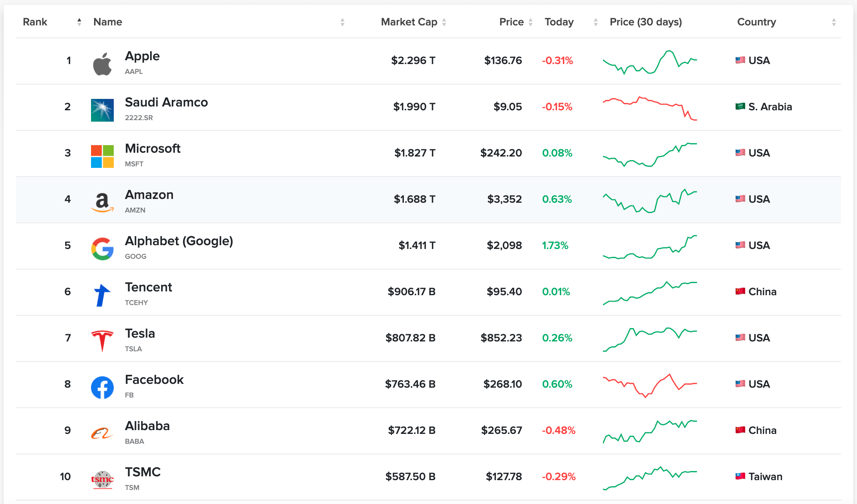This screenshot has height=504, width=857.
Task: Sort by Market Cap column arrows
Action: pos(444,22)
